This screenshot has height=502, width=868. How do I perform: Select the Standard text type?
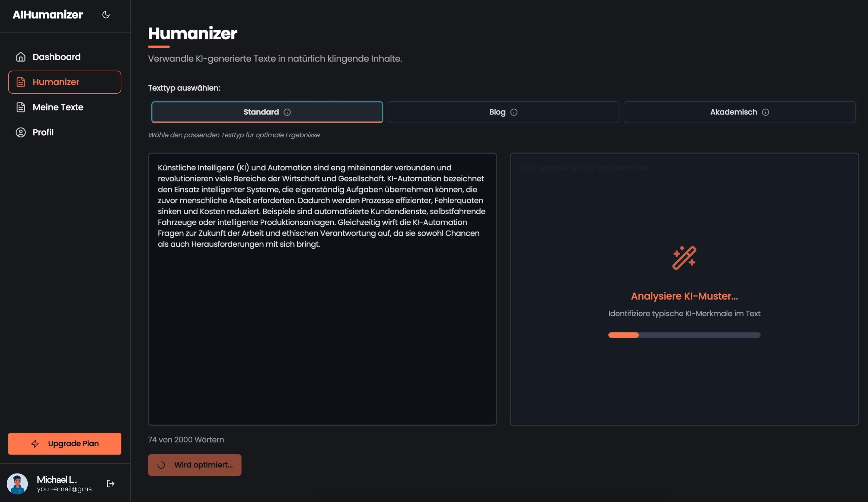(261, 112)
